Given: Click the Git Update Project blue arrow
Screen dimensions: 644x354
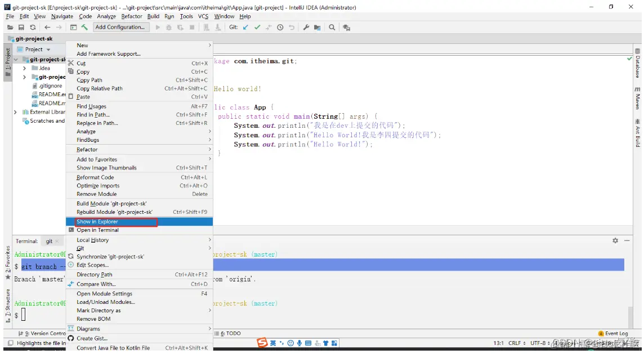Looking at the screenshot, I should tap(245, 28).
